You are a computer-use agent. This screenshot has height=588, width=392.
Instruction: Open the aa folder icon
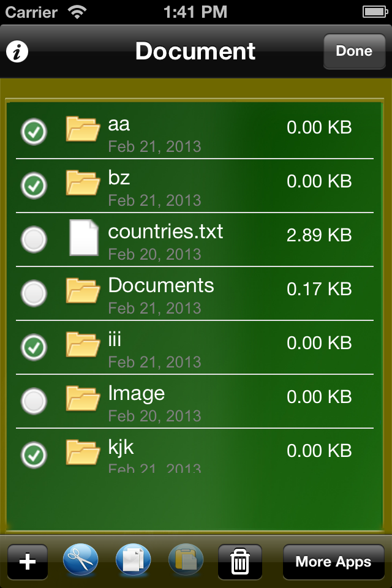click(x=83, y=129)
